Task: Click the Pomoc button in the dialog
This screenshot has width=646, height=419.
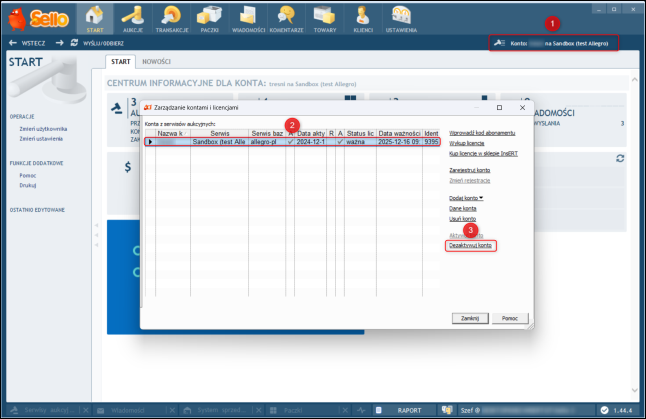Action: (510, 318)
